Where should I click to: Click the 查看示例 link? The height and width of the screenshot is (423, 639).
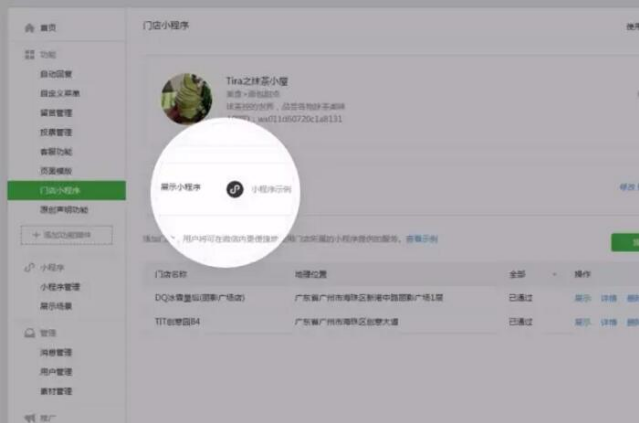pyautogui.click(x=421, y=240)
